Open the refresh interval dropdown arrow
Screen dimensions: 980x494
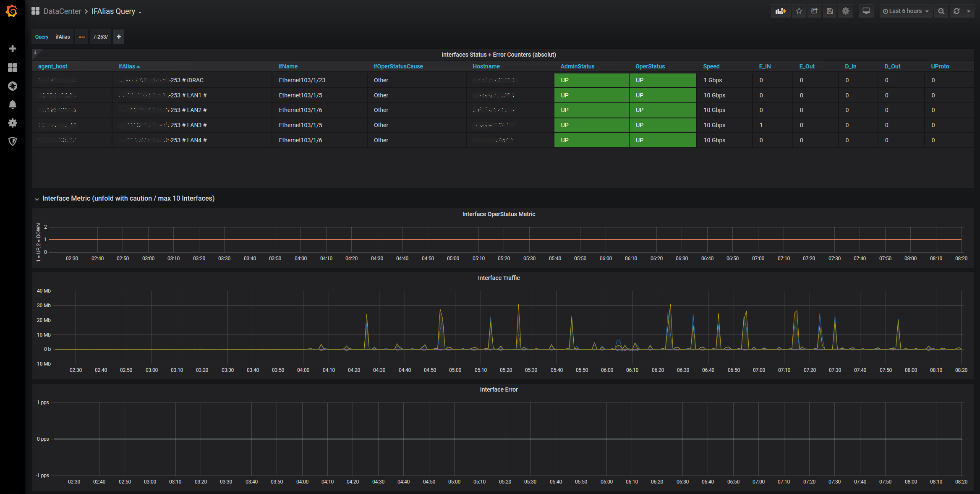pyautogui.click(x=969, y=11)
